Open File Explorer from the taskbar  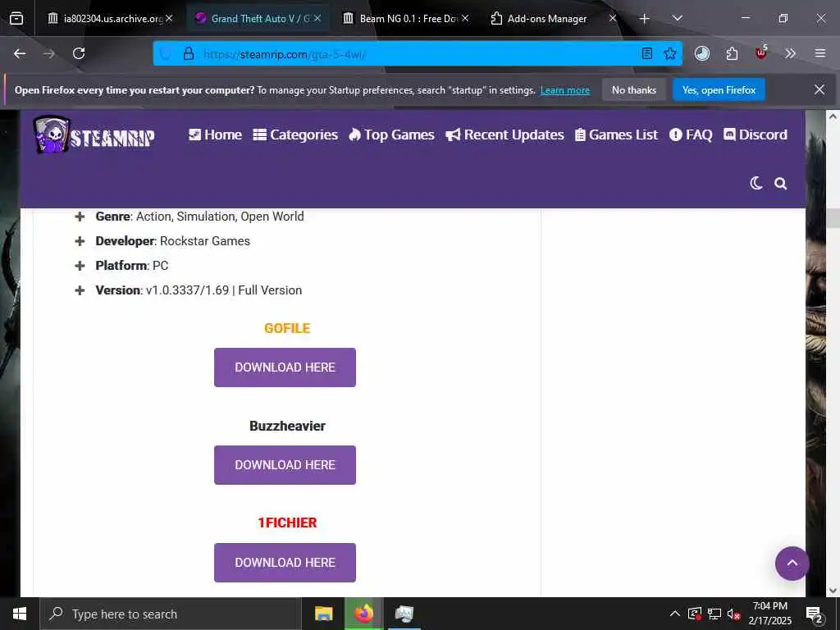tap(323, 614)
